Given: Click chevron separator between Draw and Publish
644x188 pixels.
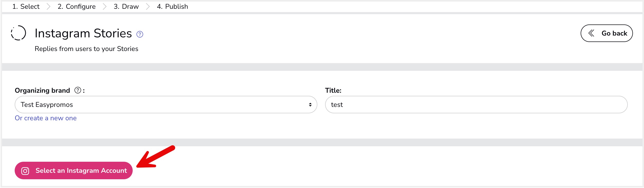Looking at the screenshot, I should click(148, 6).
